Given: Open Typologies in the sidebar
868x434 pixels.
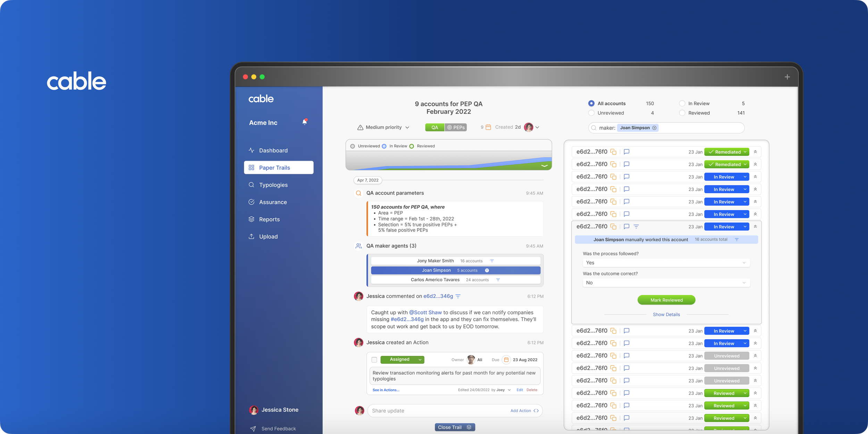Looking at the screenshot, I should tap(273, 185).
